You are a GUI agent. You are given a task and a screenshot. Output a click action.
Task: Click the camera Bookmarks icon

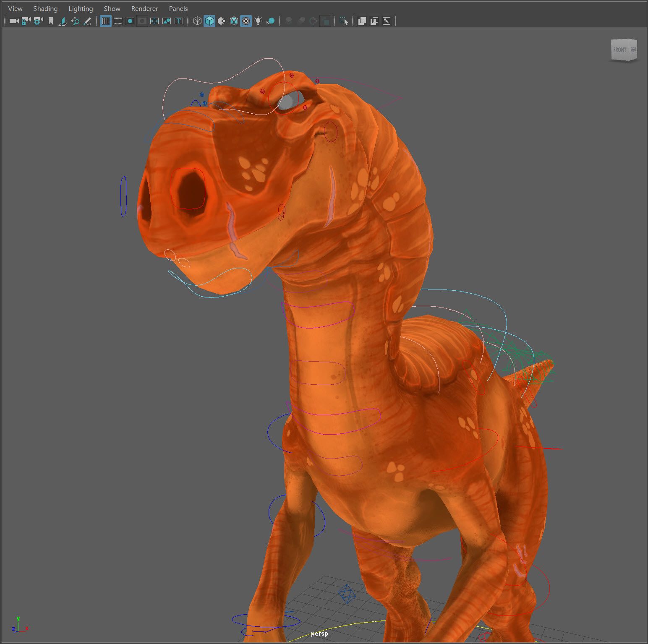coord(51,21)
